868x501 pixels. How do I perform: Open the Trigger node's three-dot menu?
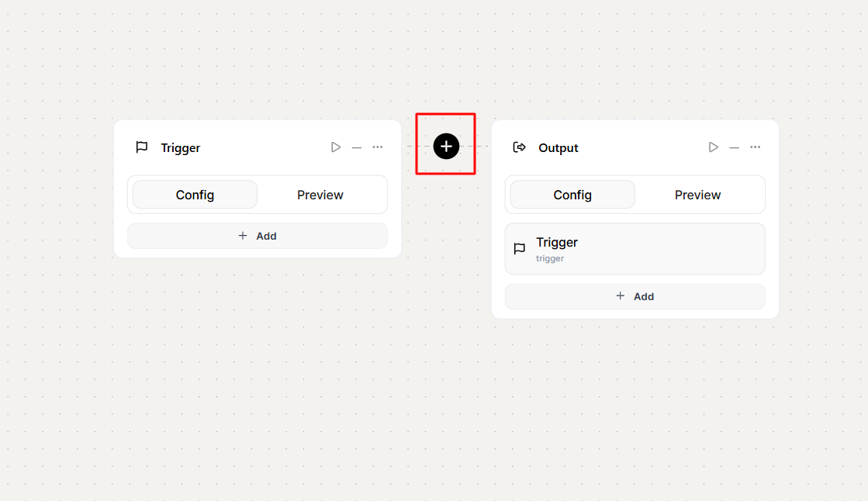(x=378, y=147)
